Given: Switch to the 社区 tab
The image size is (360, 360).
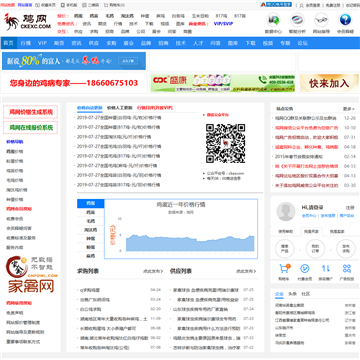Looking at the screenshot, I should [306, 294].
